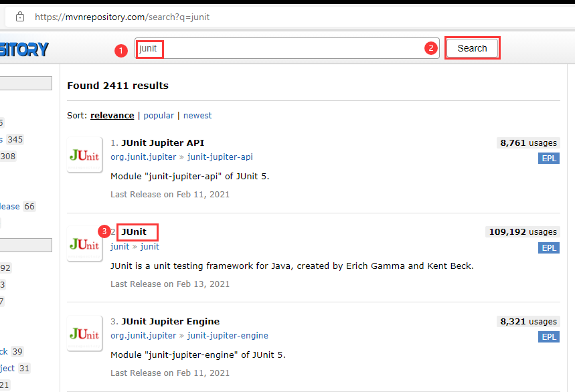Click the Found 2411 results heading
This screenshot has height=392, width=575.
click(x=118, y=86)
